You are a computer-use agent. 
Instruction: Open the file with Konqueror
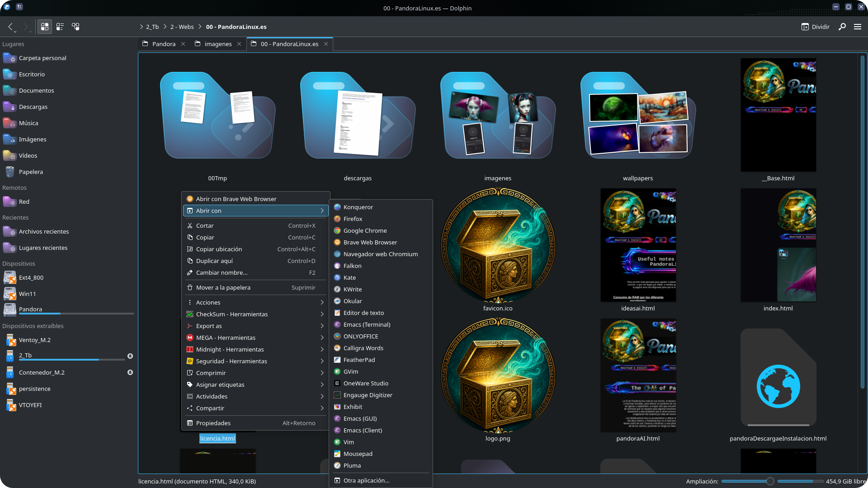pos(381,207)
